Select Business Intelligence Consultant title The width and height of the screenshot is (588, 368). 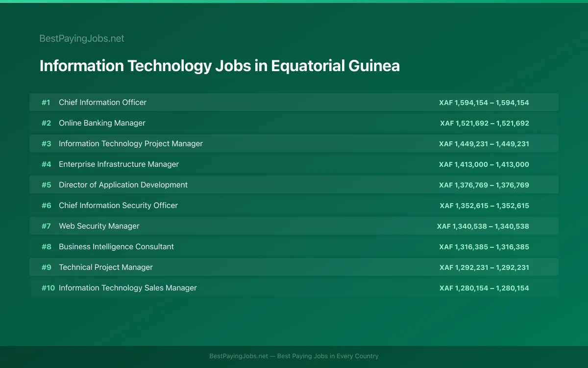(x=116, y=246)
